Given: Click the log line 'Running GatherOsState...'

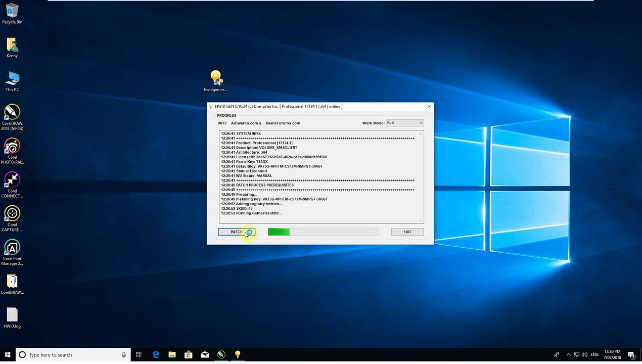Looking at the screenshot, I should point(251,213).
